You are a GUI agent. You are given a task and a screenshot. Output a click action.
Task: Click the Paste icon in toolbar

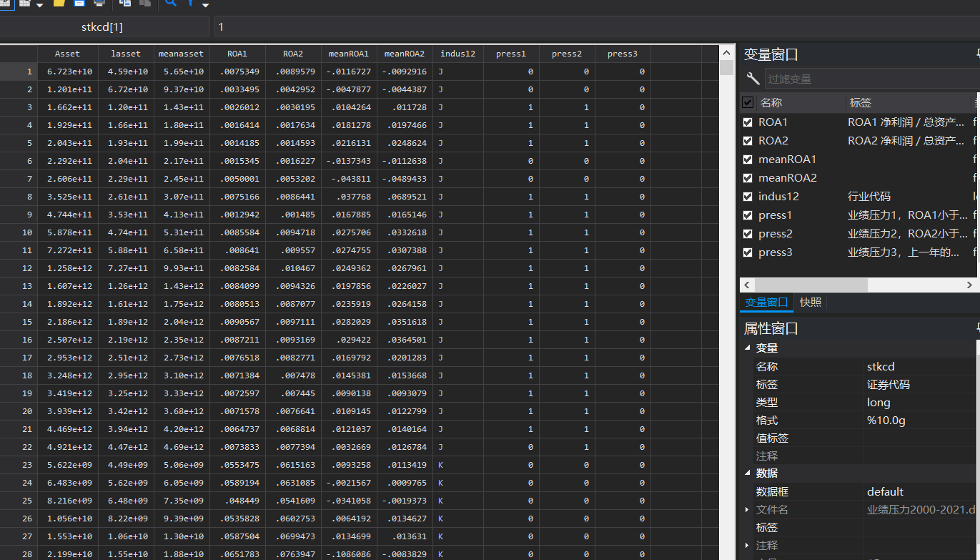coord(145,3)
